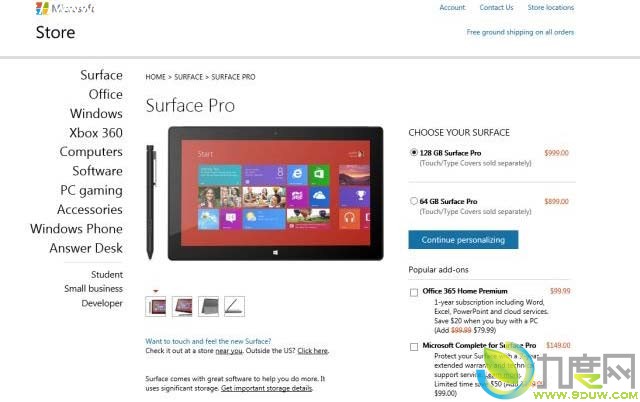Open the Account link at top
The image size is (640, 402).
(452, 7)
